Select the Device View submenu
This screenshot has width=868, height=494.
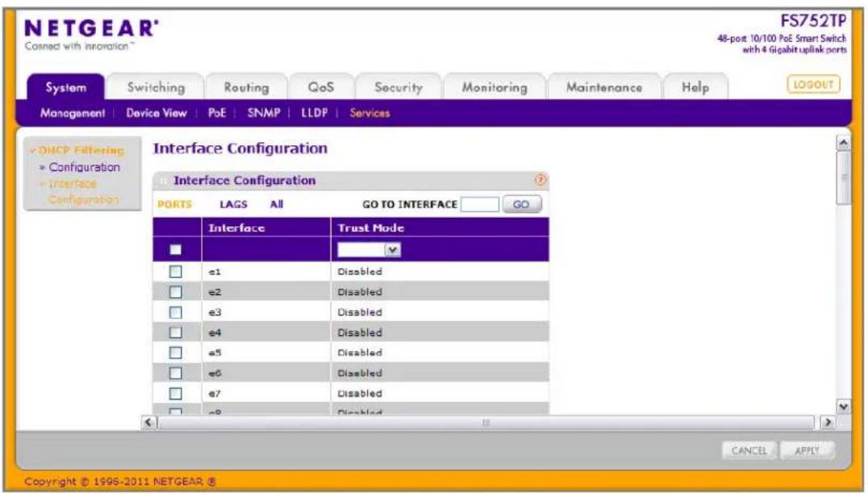(x=156, y=113)
